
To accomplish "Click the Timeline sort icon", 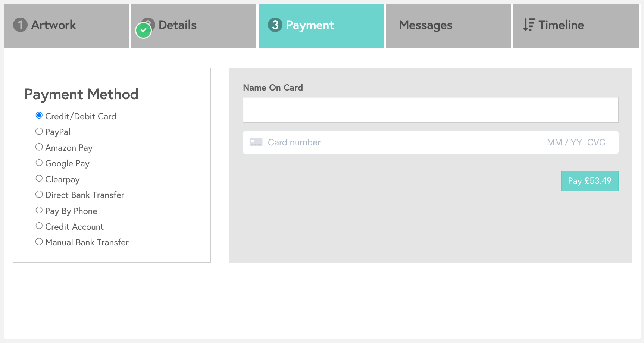I will (x=529, y=25).
